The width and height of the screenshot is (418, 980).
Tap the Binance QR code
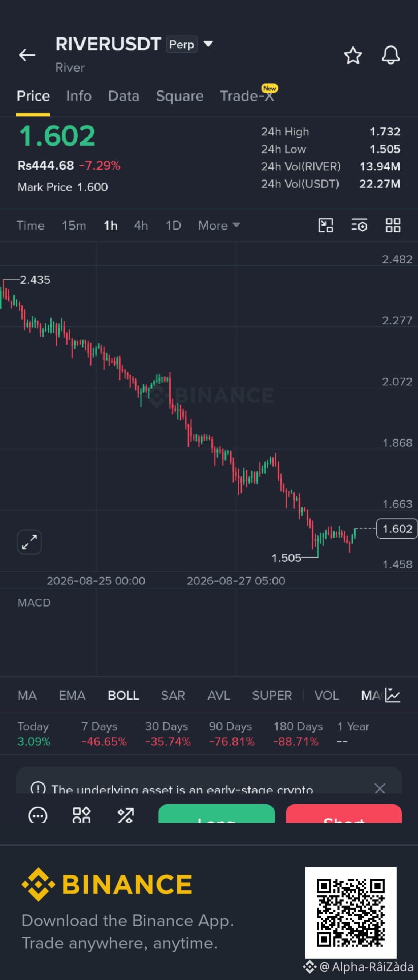tap(351, 913)
